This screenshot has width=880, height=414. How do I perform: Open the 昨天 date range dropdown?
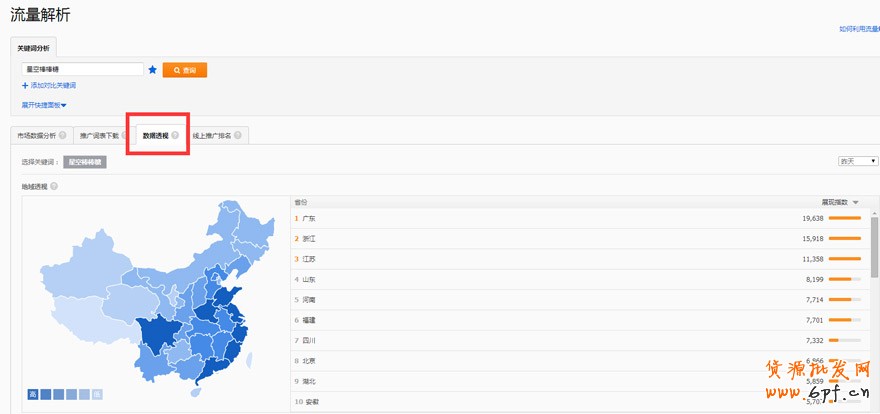(x=858, y=161)
